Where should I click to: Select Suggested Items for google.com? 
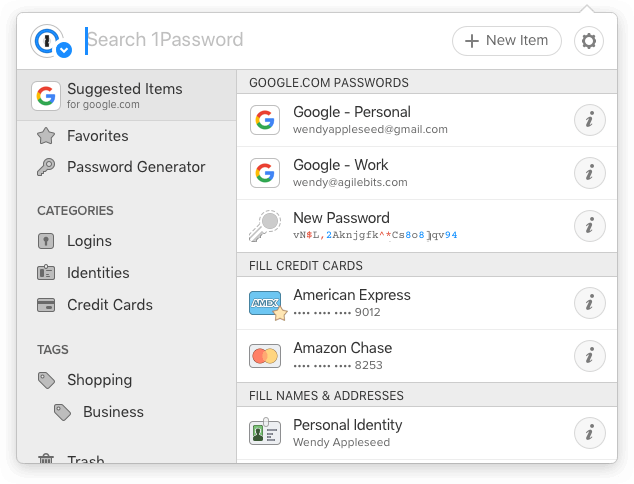click(127, 95)
